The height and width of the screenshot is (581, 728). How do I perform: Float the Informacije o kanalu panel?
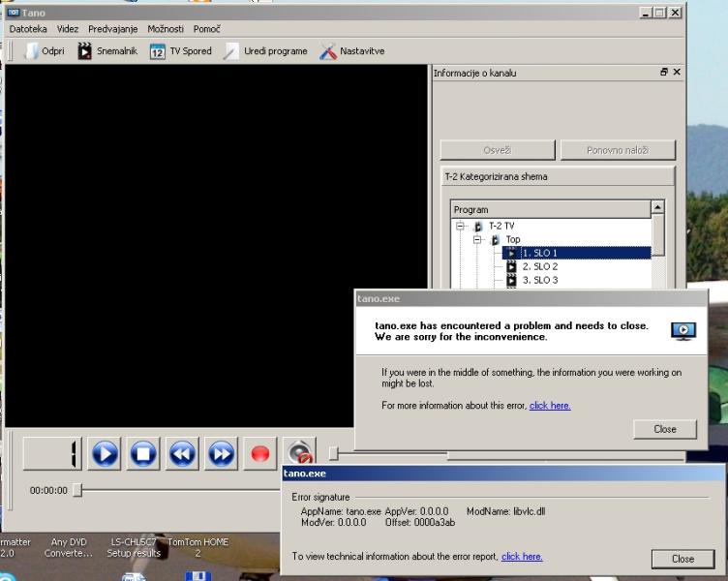pyautogui.click(x=664, y=73)
